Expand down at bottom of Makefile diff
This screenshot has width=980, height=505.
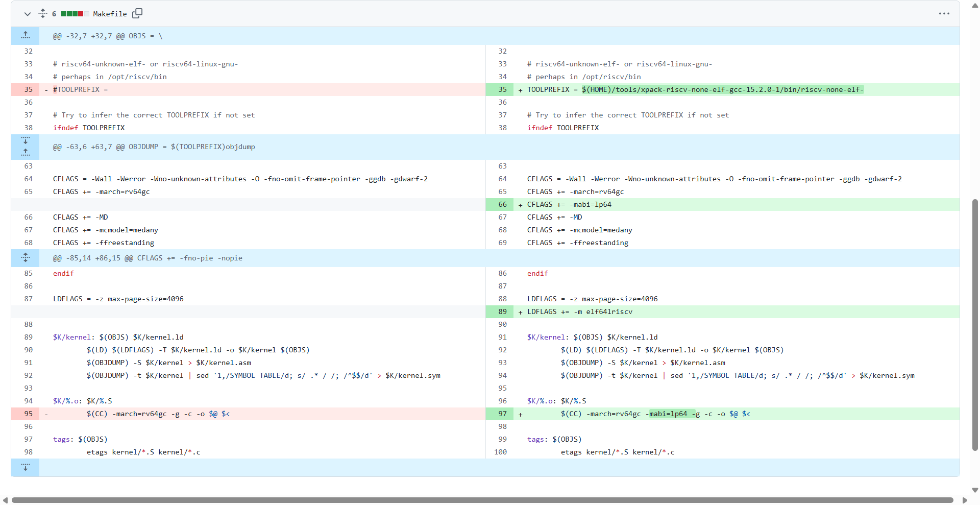click(26, 467)
